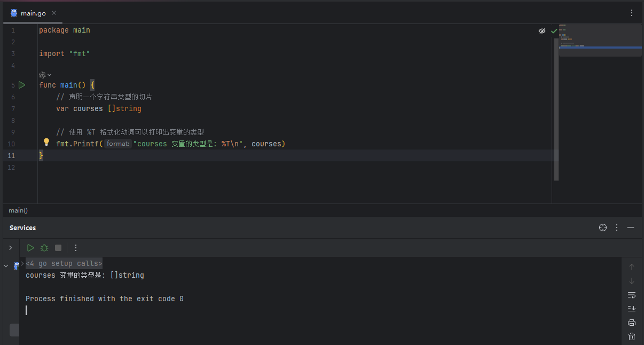Screen dimensions: 644x345
Task: Click the printer icon in console toolbar
Action: pos(632,323)
